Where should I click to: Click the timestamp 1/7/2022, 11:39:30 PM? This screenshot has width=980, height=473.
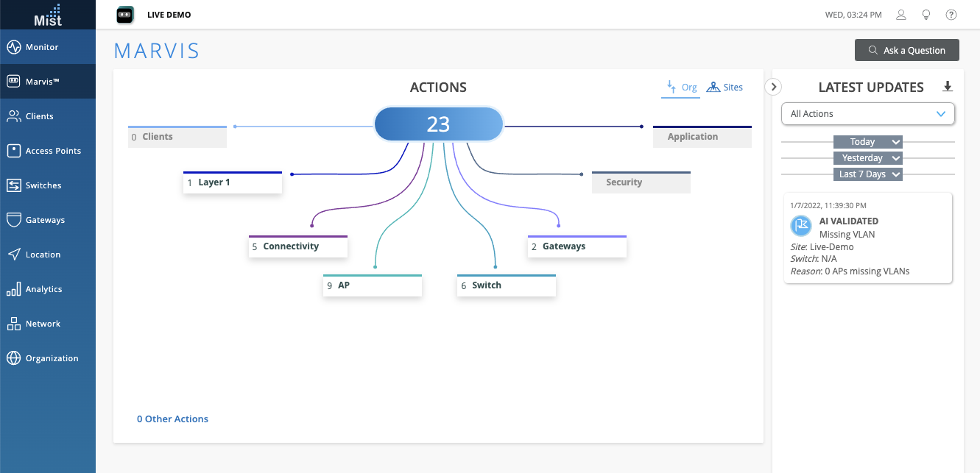point(828,205)
